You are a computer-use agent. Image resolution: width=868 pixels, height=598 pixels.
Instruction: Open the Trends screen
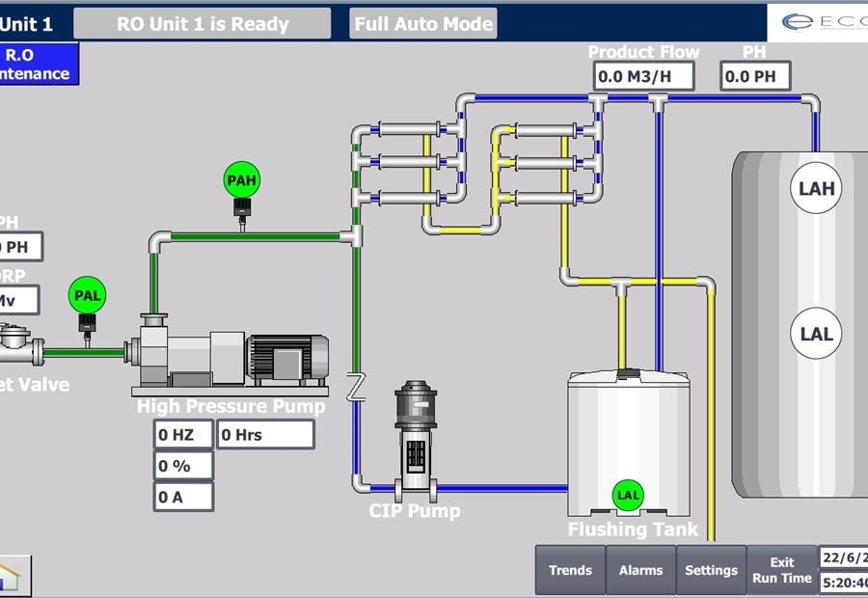(x=570, y=570)
